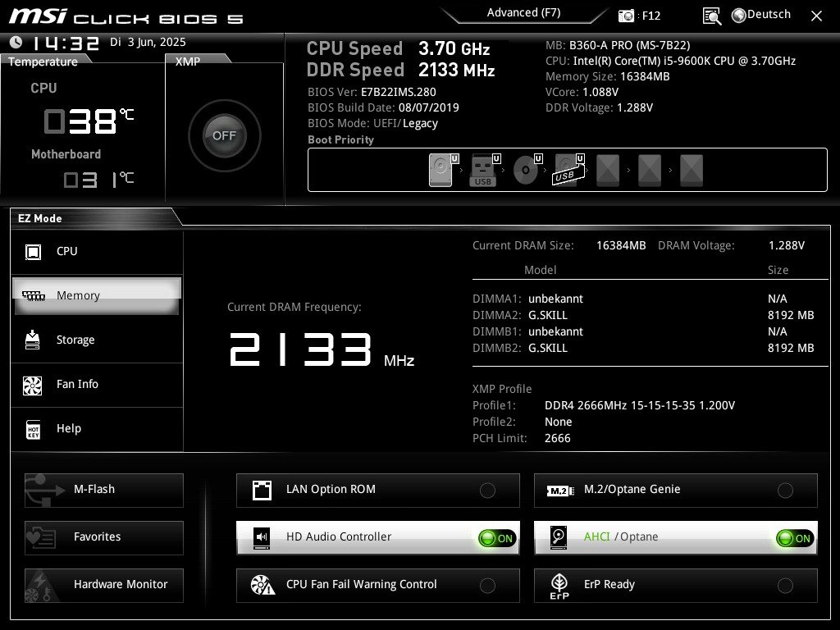
Task: Click the Help hot key icon
Action: click(33, 429)
